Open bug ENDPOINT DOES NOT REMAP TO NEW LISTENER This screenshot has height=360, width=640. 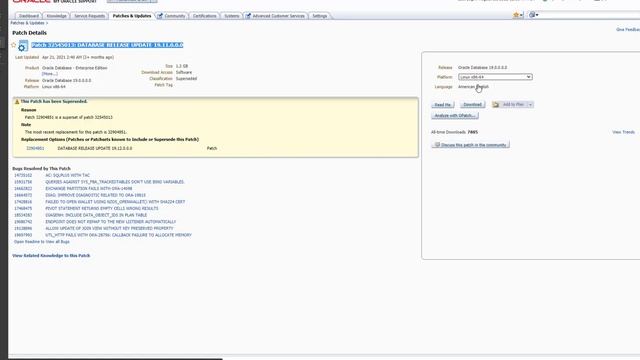[111, 222]
